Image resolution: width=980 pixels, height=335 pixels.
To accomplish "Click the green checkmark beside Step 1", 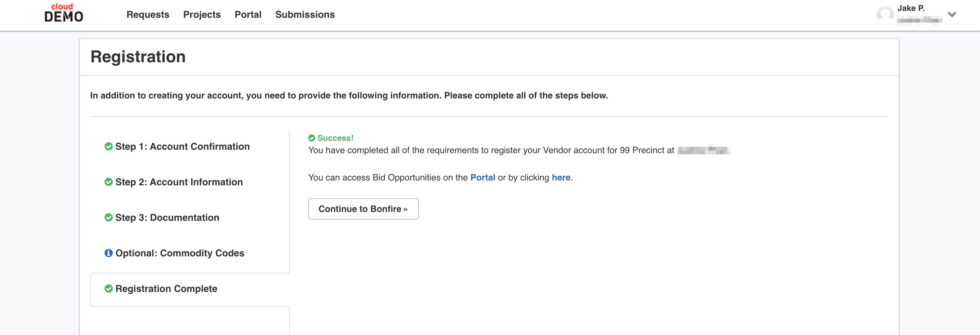I will [x=108, y=147].
